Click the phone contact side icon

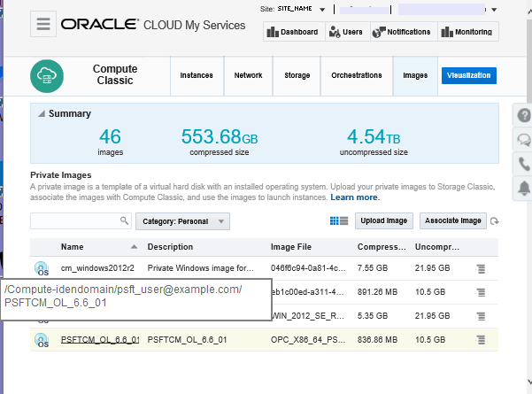[524, 164]
